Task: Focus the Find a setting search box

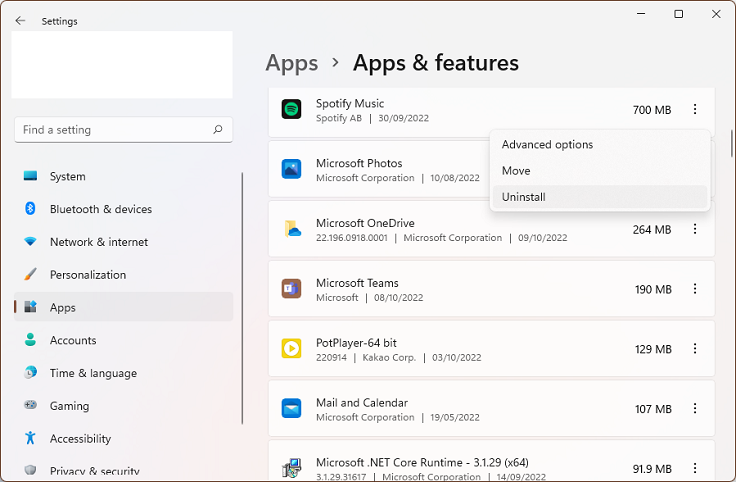Action: pos(123,130)
